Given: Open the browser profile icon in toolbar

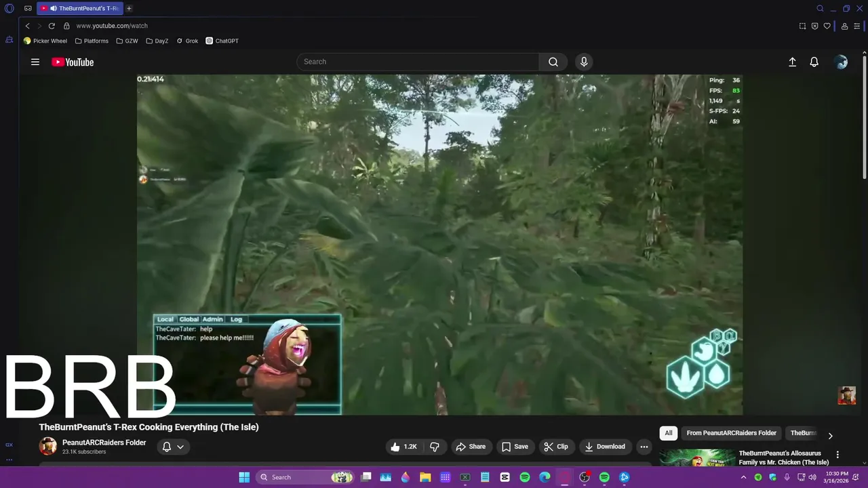Looking at the screenshot, I should [x=844, y=26].
